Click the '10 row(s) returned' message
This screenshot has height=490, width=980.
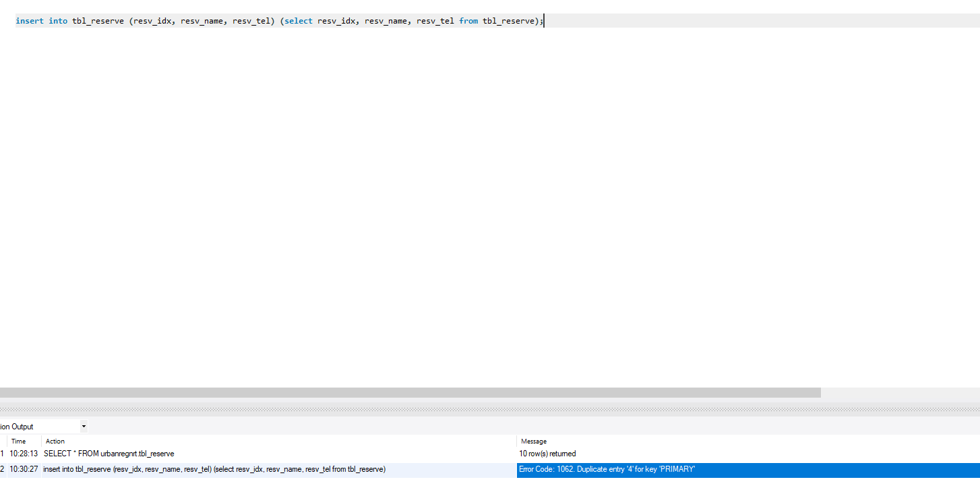click(547, 454)
